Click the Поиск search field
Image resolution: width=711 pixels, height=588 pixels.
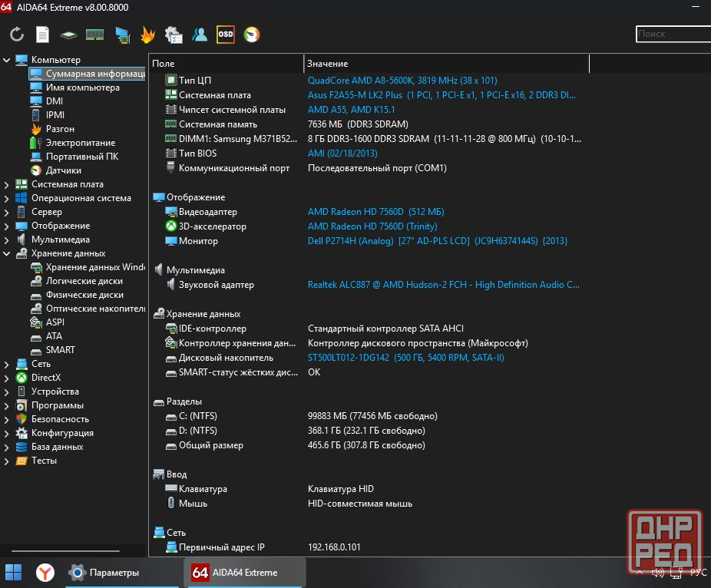pos(672,34)
